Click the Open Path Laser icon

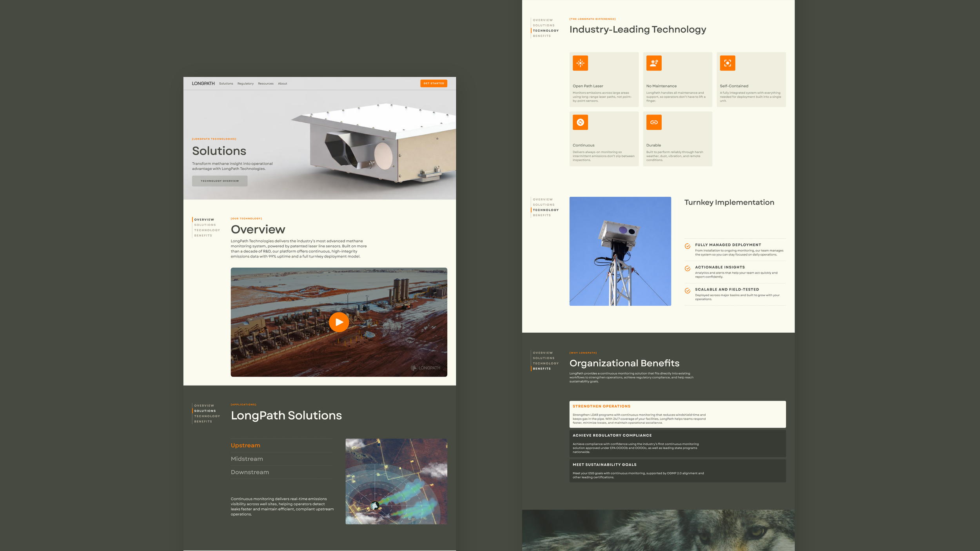point(580,63)
